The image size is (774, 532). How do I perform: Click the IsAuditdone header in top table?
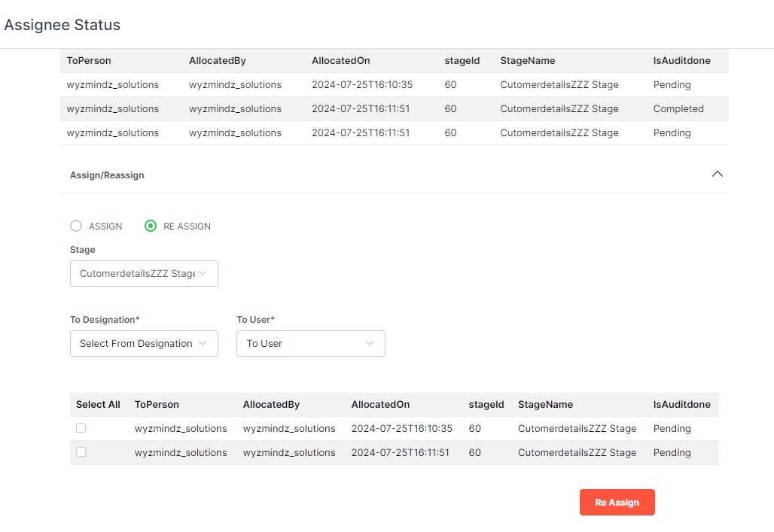pyautogui.click(x=681, y=61)
